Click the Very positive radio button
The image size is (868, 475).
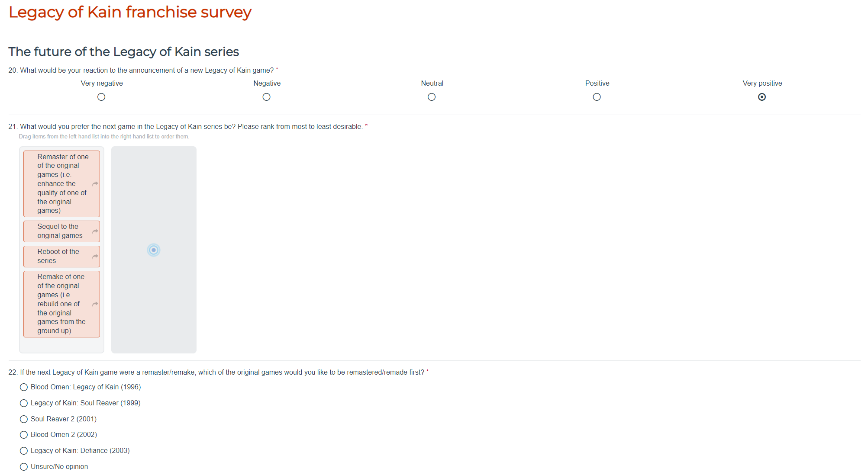[x=762, y=97]
